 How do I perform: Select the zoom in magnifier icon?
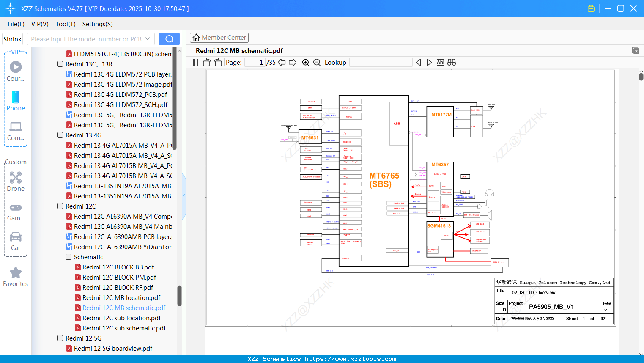305,62
